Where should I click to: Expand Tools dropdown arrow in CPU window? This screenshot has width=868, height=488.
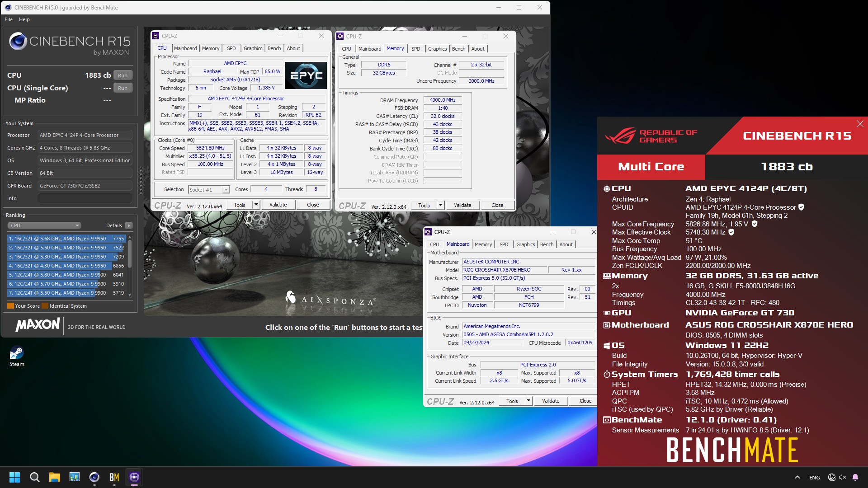256,205
